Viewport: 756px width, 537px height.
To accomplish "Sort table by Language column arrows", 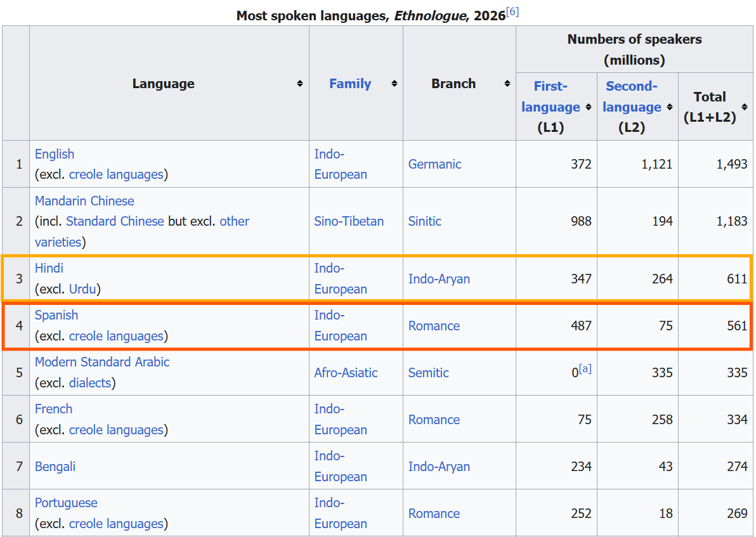I will coord(300,84).
